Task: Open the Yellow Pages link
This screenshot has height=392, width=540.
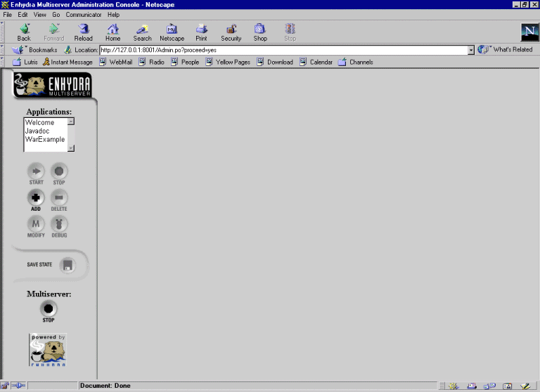Action: point(228,62)
